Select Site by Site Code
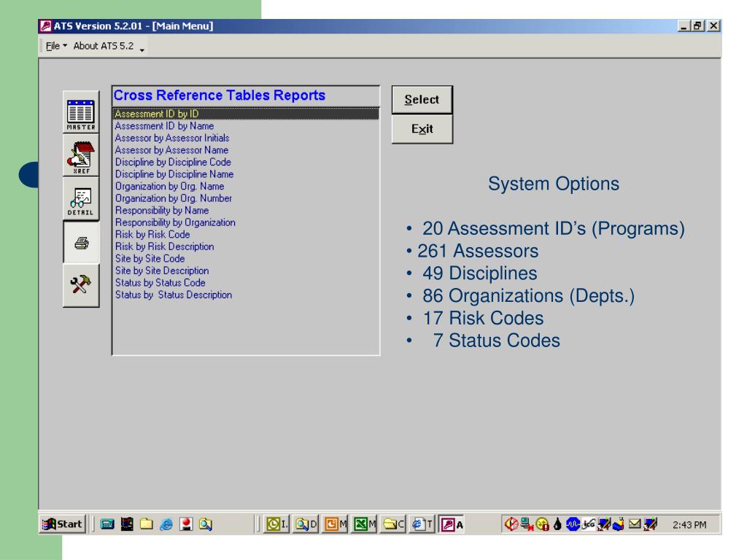The height and width of the screenshot is (560, 747). [x=246, y=259]
